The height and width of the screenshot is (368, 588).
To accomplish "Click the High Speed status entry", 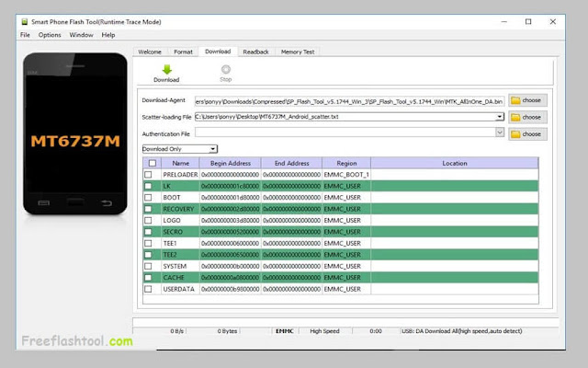I will point(324,331).
